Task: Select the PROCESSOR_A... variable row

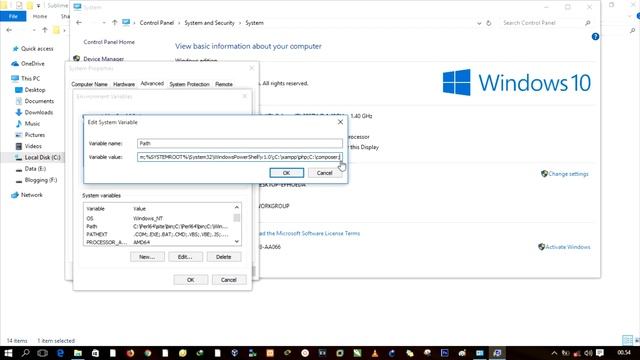Action: point(158,242)
